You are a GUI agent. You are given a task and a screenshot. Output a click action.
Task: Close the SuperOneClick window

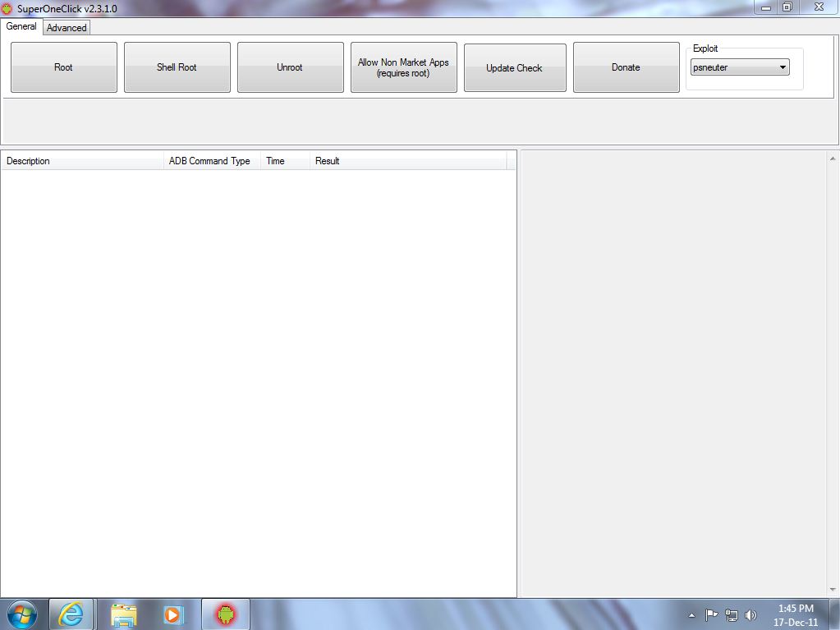click(x=819, y=7)
